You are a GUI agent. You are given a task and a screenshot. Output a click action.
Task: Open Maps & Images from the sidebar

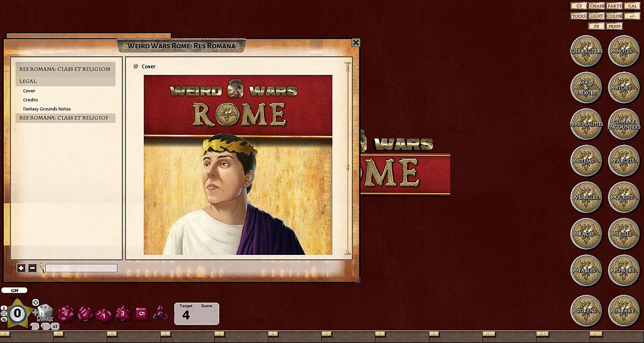(x=586, y=88)
